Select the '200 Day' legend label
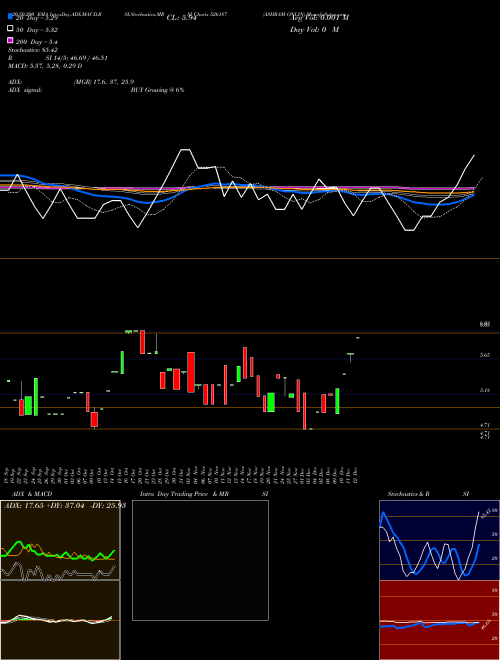This screenshot has height=660, width=500. tap(37, 42)
